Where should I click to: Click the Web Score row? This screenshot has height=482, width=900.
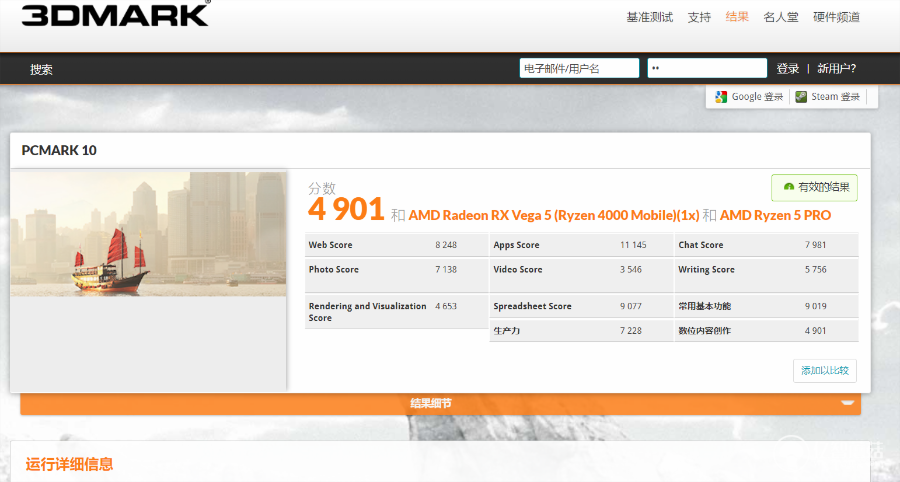click(396, 245)
